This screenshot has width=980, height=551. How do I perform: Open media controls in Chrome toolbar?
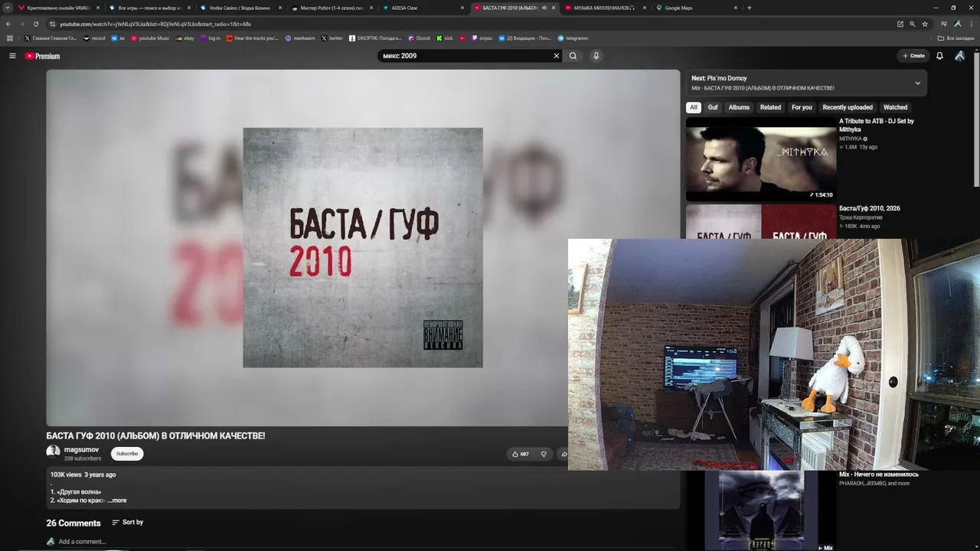pyautogui.click(x=944, y=24)
